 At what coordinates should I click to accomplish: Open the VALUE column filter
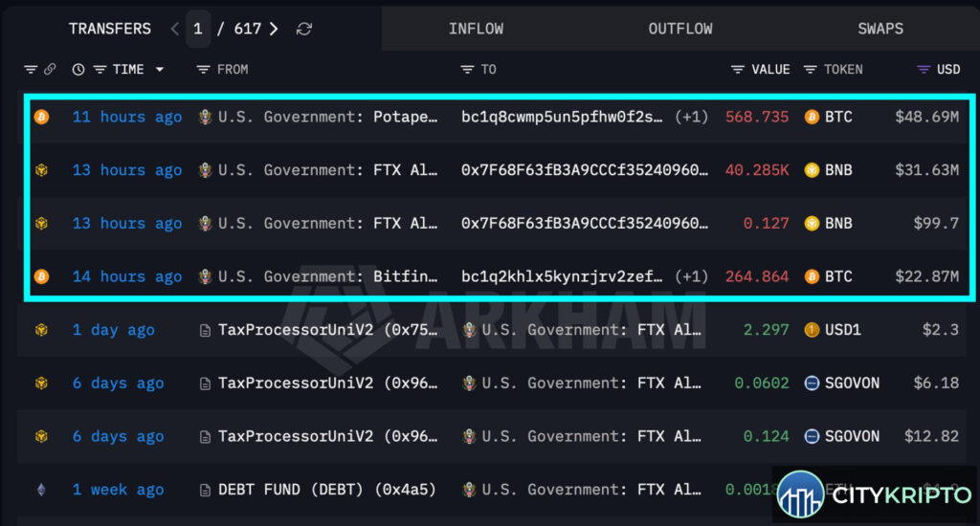point(738,70)
